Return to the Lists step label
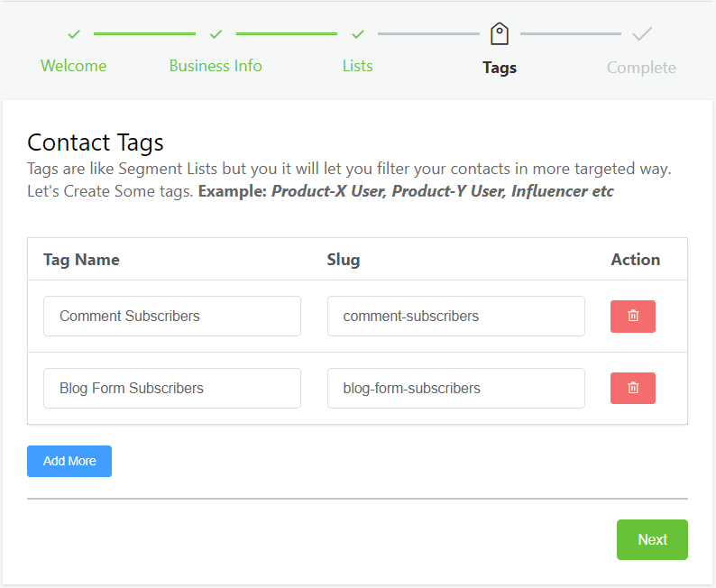Image resolution: width=716 pixels, height=588 pixels. (x=358, y=66)
